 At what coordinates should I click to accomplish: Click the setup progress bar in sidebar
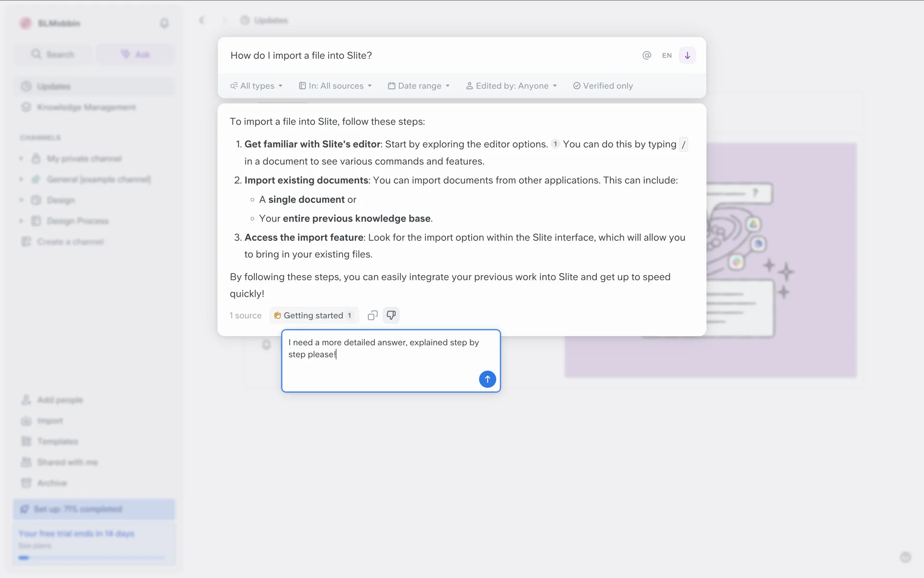[94, 509]
